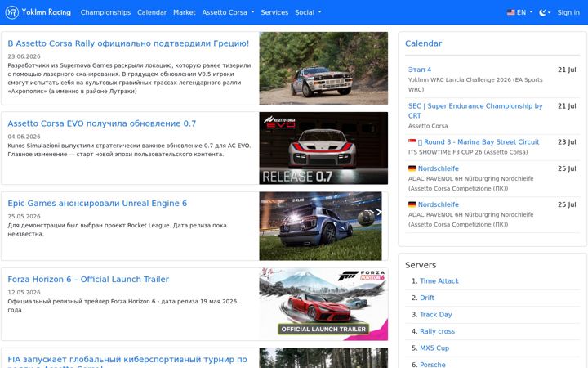Image resolution: width=588 pixels, height=368 pixels.
Task: Open Forza Horizon 6 Official Launch Trailer
Action: 88,280
